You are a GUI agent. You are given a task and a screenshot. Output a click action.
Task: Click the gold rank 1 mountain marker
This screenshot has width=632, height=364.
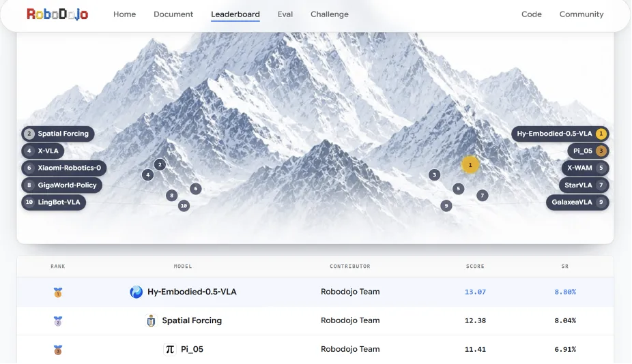(x=470, y=165)
